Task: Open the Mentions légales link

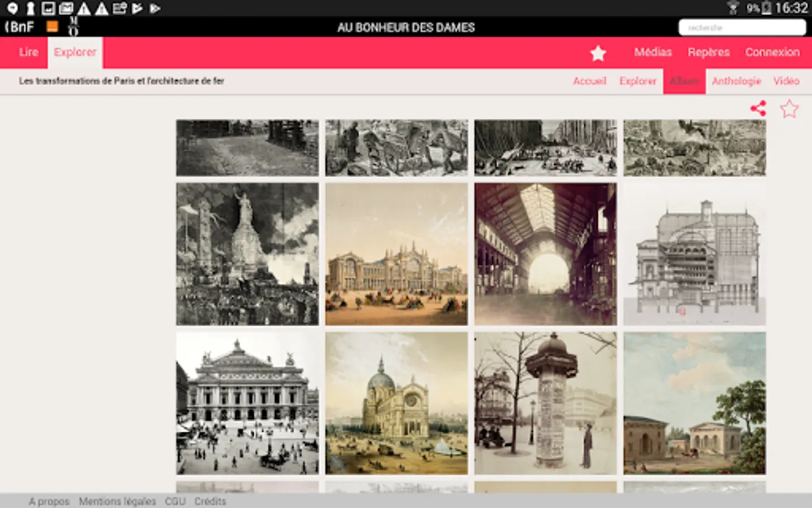Action: (117, 501)
